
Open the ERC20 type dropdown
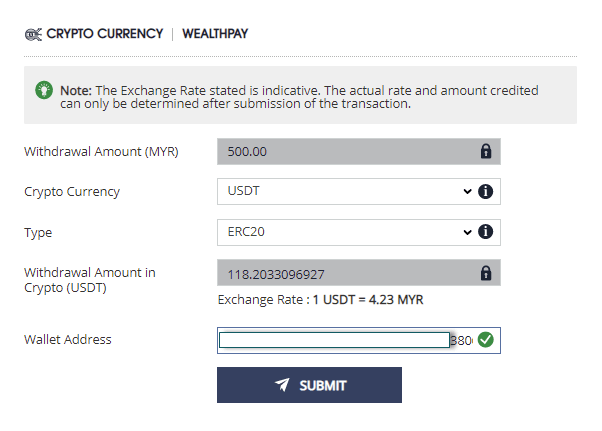[340, 232]
